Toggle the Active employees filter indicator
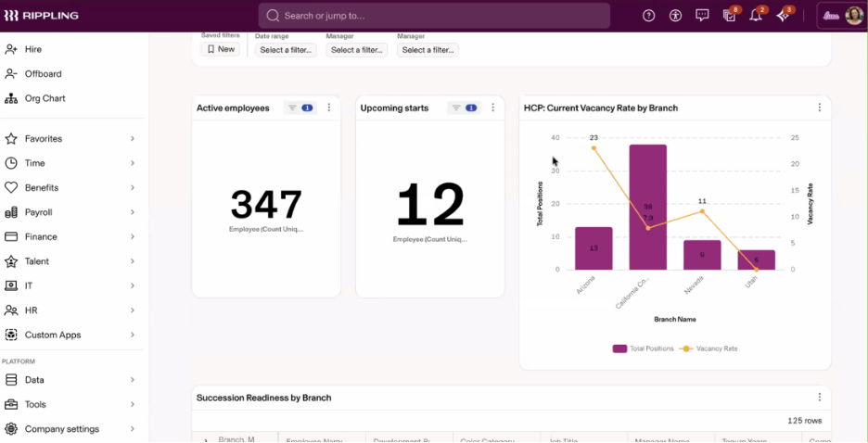 [x=300, y=108]
